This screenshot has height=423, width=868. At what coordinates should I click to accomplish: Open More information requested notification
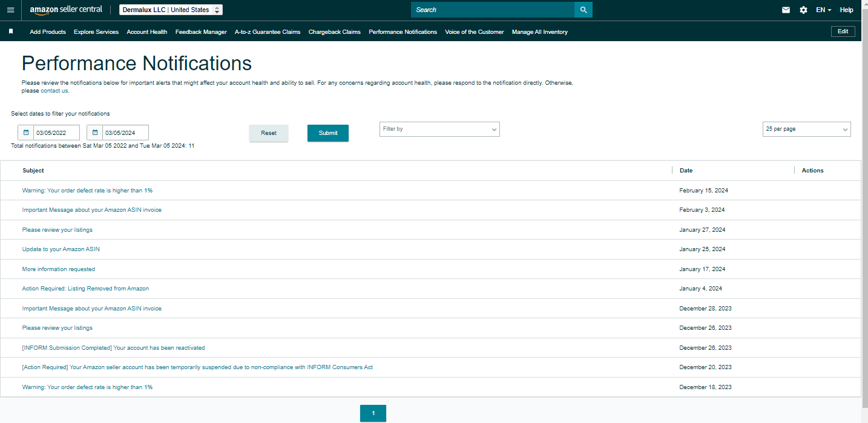[59, 269]
